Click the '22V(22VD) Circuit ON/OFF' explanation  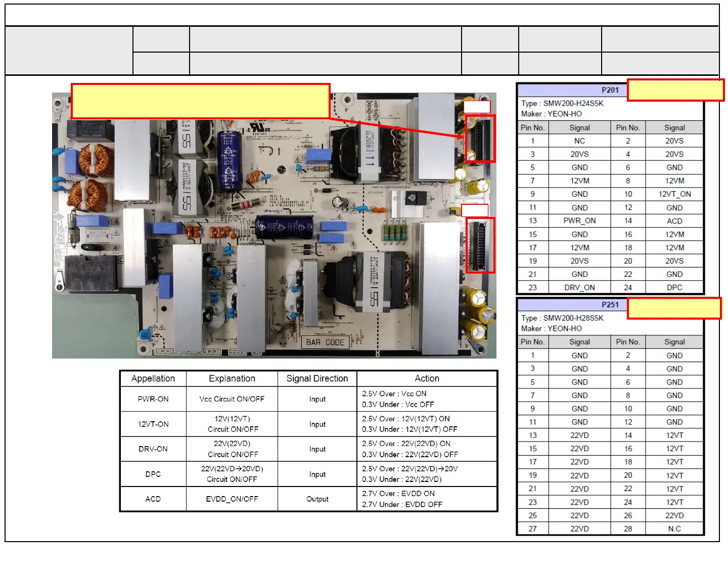coord(233,449)
